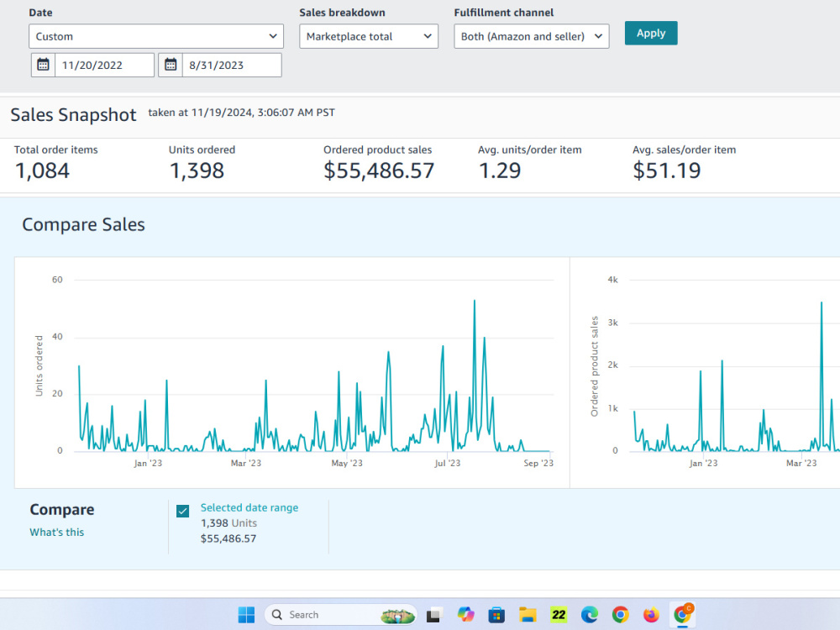Launch Microsoft Edge from the taskbar
The image size is (840, 630).
click(590, 615)
